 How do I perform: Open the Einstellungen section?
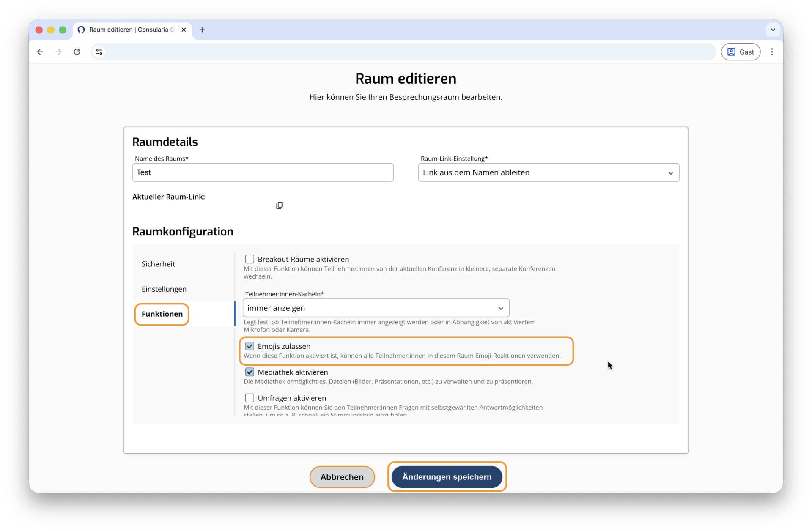[x=164, y=289]
